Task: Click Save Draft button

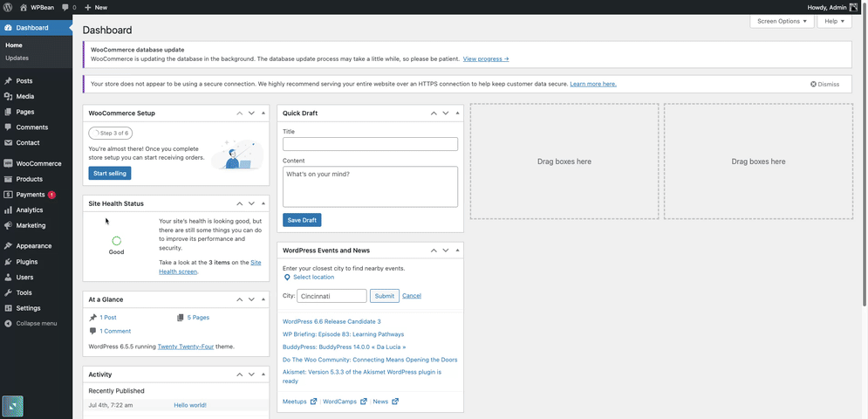Action: pyautogui.click(x=302, y=220)
